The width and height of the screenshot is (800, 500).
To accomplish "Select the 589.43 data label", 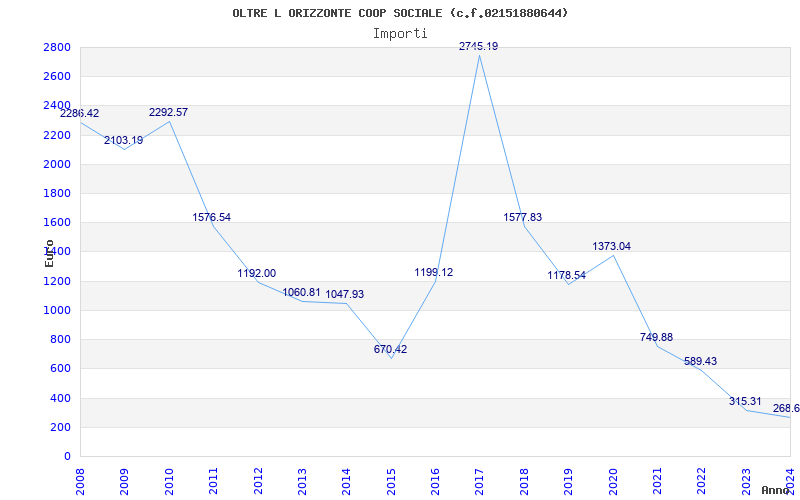I will tap(701, 361).
